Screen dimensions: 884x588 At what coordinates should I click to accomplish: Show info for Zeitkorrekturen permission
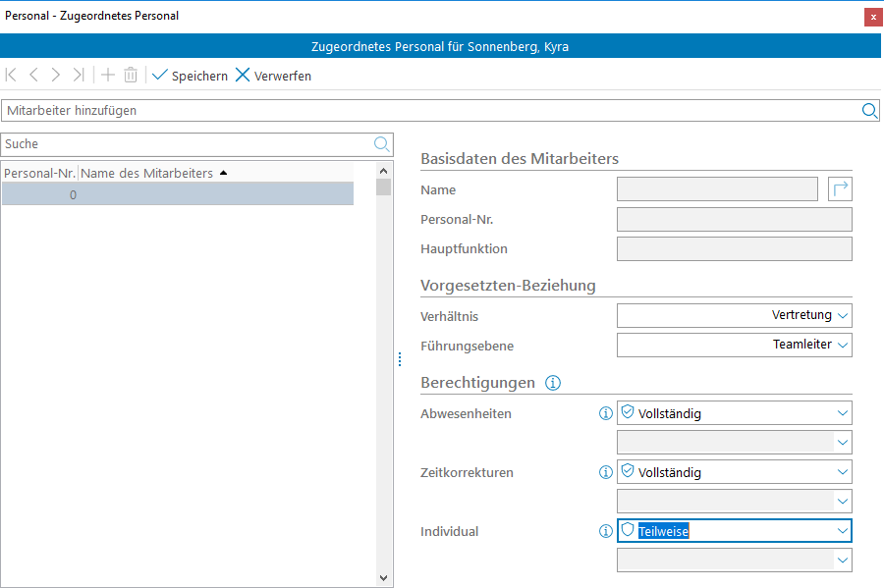[x=605, y=473]
